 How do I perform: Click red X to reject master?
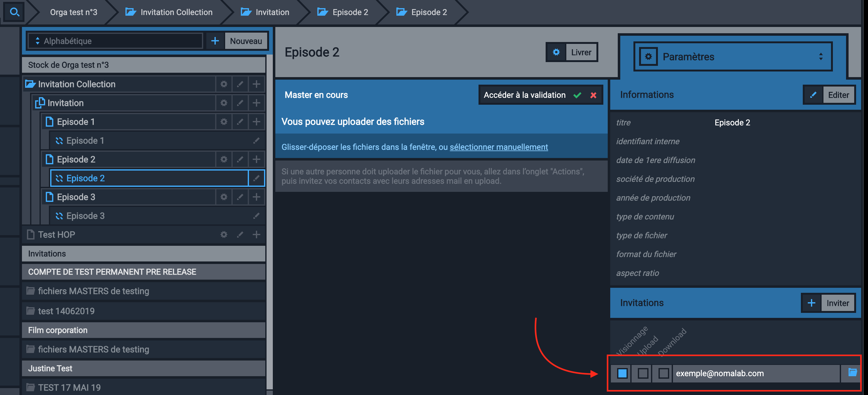pyautogui.click(x=593, y=95)
